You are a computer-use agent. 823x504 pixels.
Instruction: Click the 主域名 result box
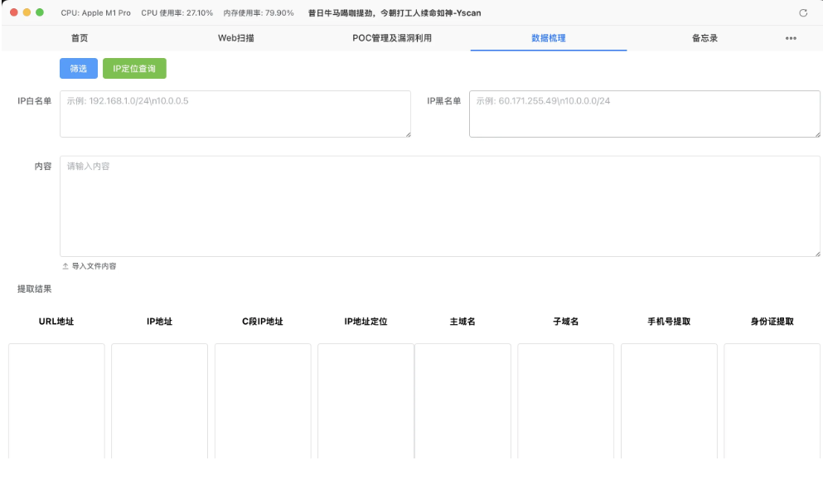[462, 401]
